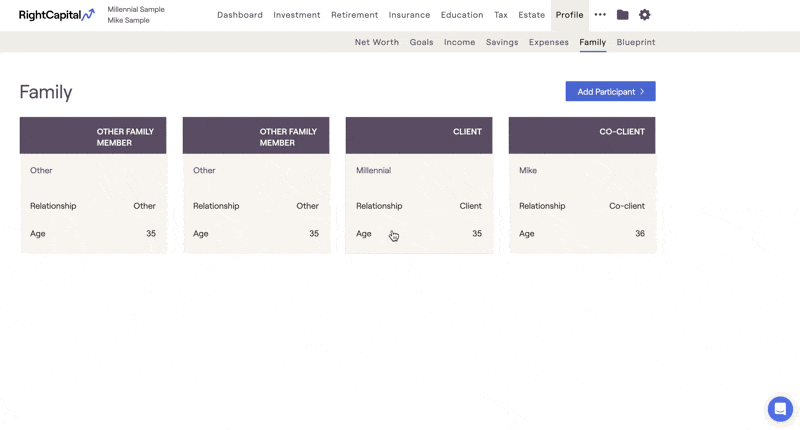Screen dimensions: 800x430
Task: Open the Insurance section
Action: tap(409, 15)
